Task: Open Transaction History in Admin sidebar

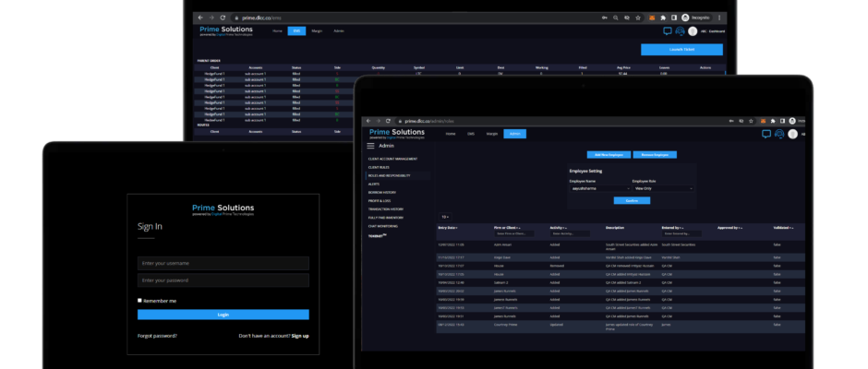Action: click(385, 209)
